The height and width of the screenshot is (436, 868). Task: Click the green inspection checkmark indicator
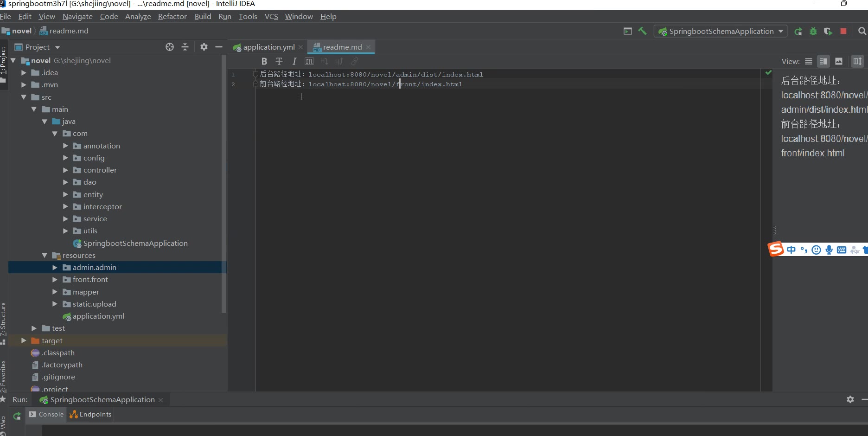tap(768, 72)
